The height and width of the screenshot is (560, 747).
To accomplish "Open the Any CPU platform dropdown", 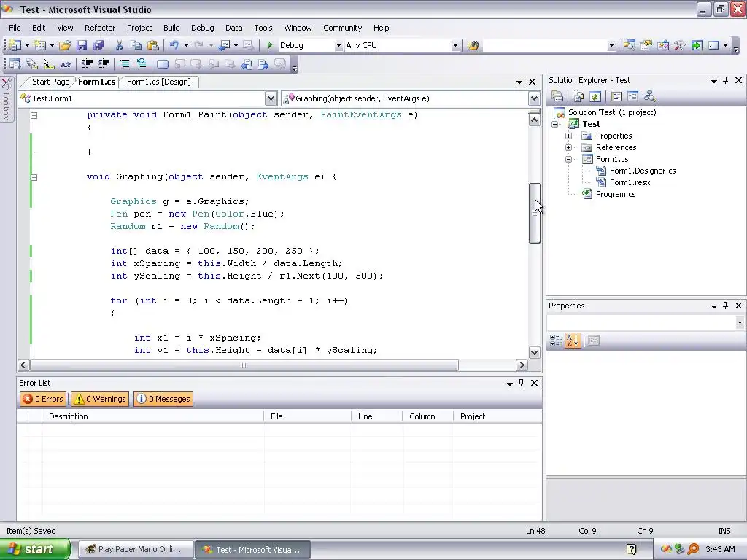I will [x=455, y=46].
